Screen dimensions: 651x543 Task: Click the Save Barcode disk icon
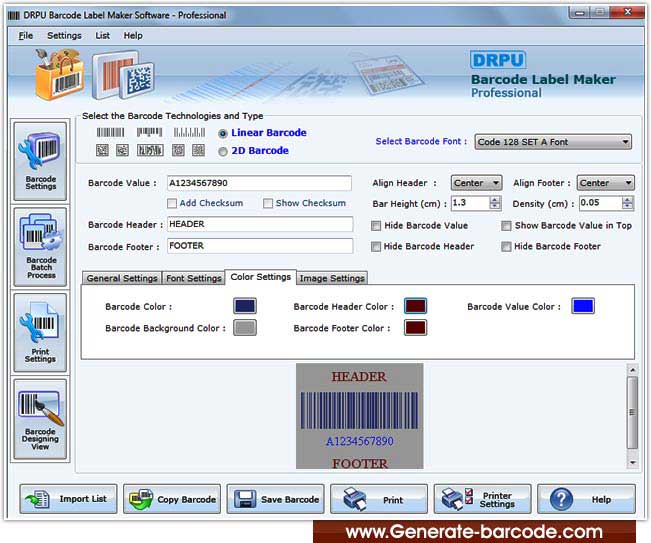pos(243,499)
